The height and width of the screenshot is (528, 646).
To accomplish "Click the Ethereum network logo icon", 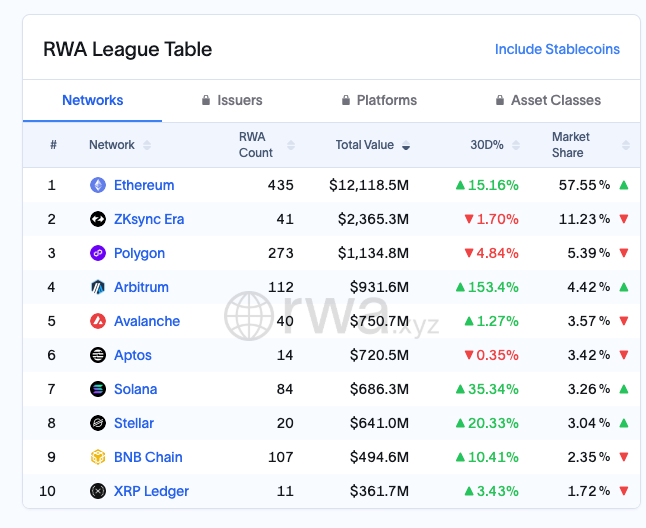I will (x=98, y=185).
